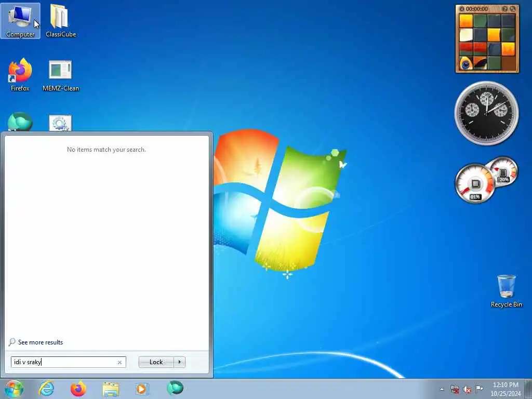The height and width of the screenshot is (399, 532).
Task: Click the muted volume tray icon
Action: click(x=467, y=389)
